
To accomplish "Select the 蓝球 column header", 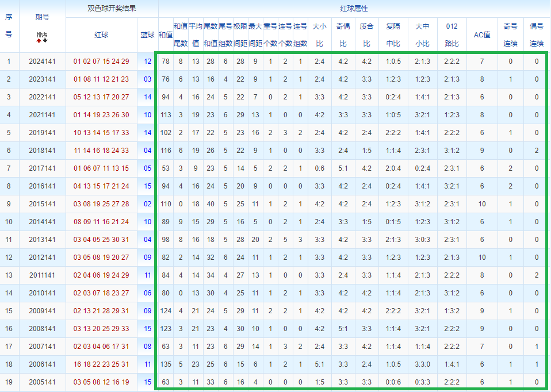I will [x=148, y=34].
